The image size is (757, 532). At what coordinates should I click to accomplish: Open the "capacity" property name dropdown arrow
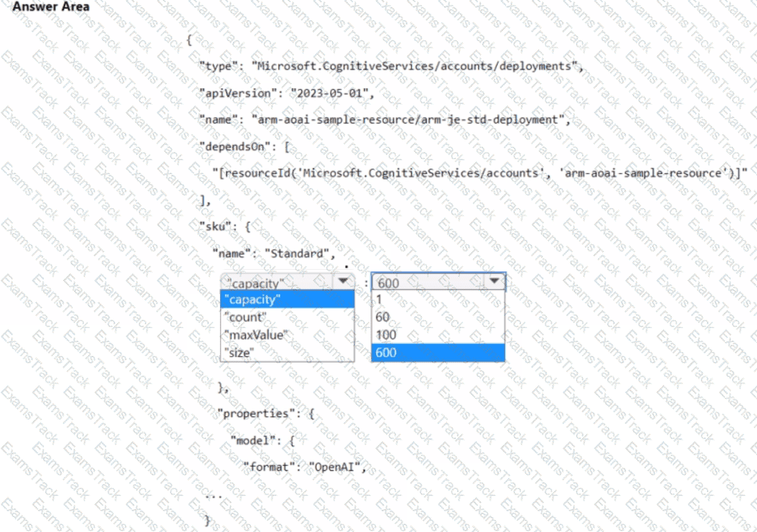[343, 282]
